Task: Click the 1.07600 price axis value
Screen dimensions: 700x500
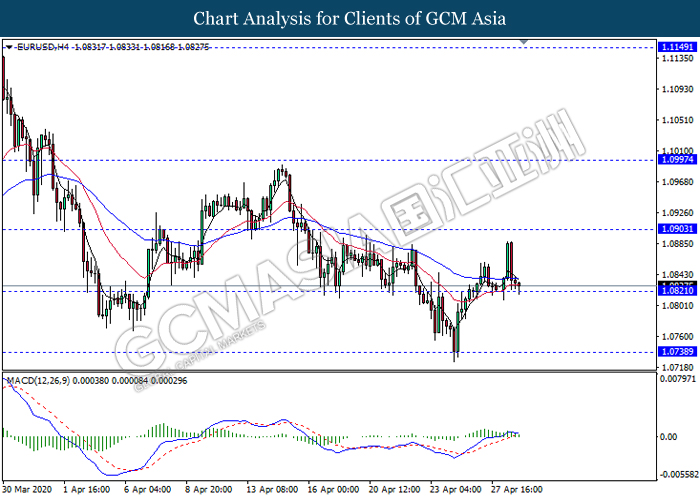Action: 677,337
